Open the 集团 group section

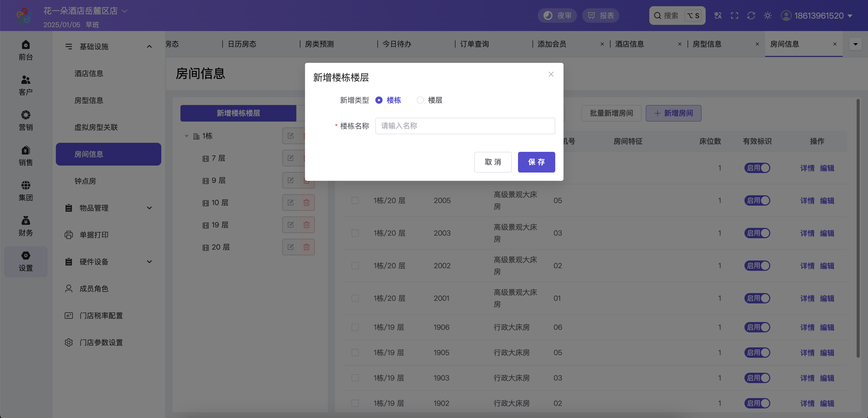point(26,191)
